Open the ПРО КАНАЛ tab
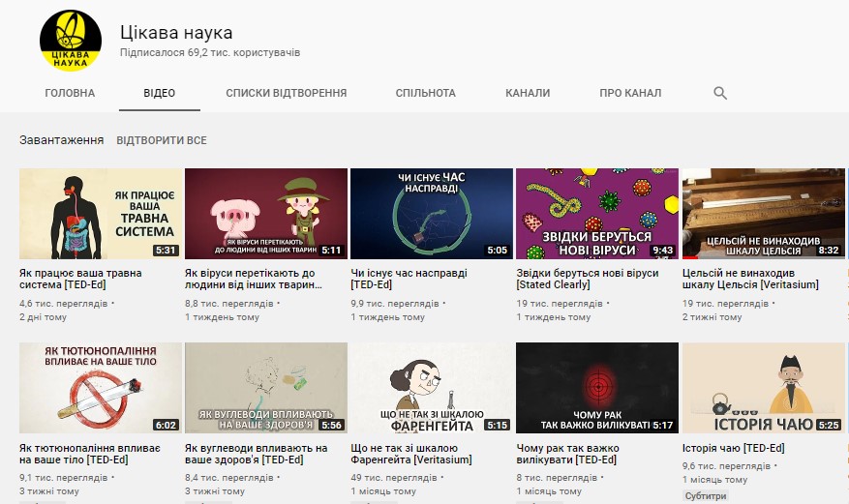 tap(629, 93)
